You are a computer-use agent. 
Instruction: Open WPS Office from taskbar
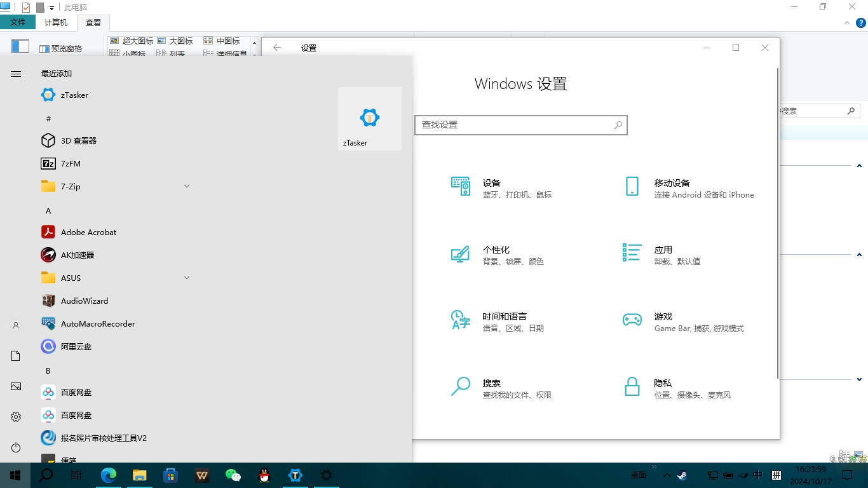click(x=202, y=475)
